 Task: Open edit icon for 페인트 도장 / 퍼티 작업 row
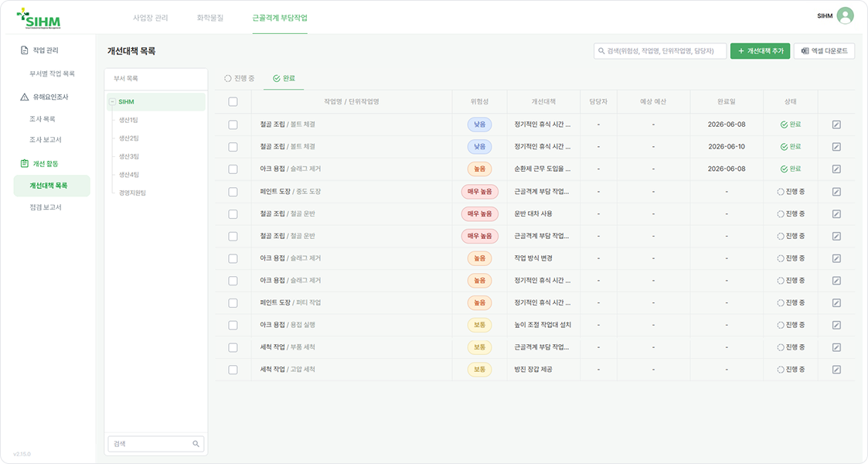click(x=836, y=303)
